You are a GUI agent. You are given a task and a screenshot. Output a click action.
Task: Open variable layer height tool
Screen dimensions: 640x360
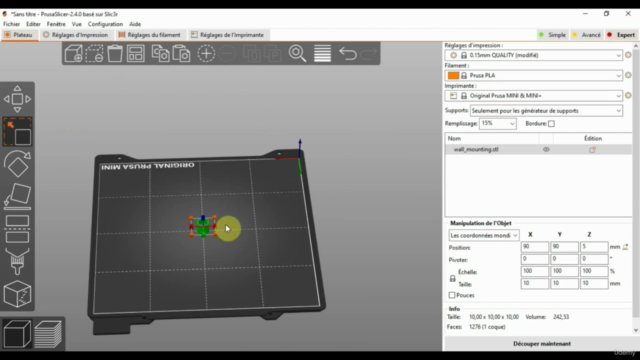point(322,53)
